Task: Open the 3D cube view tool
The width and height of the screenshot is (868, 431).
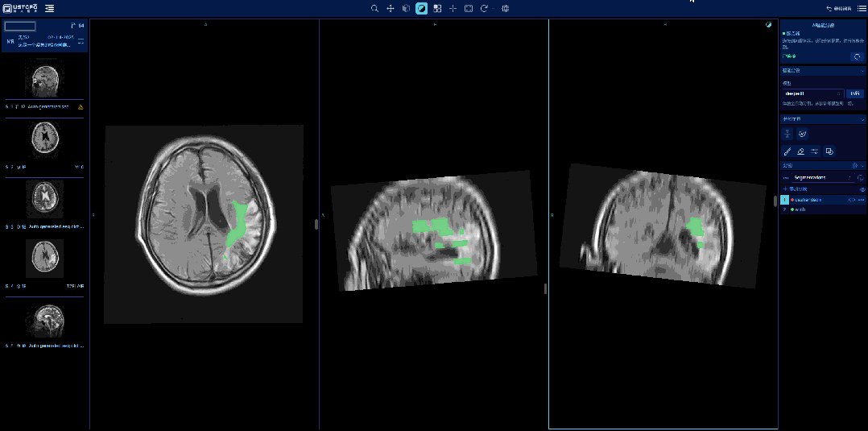Action: pos(406,8)
